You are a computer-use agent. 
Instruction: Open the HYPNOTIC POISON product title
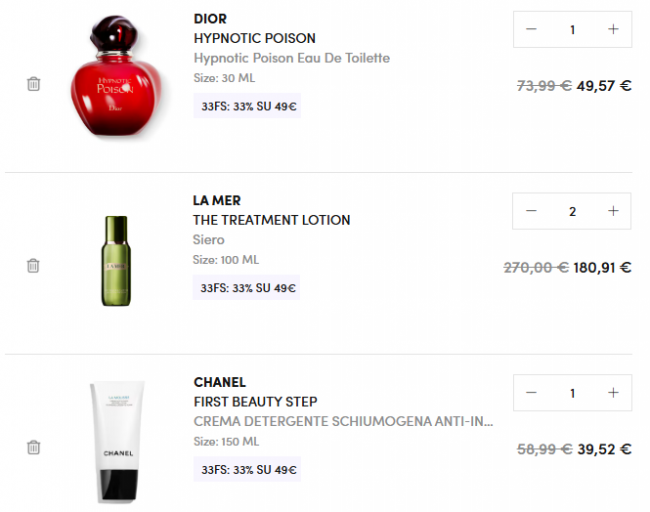255,38
